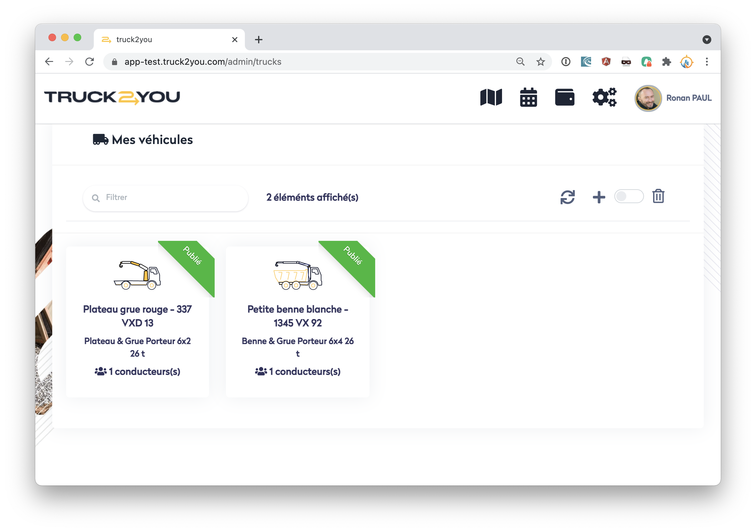This screenshot has width=756, height=532.
Task: Refresh the vehicle list
Action: [x=567, y=197]
